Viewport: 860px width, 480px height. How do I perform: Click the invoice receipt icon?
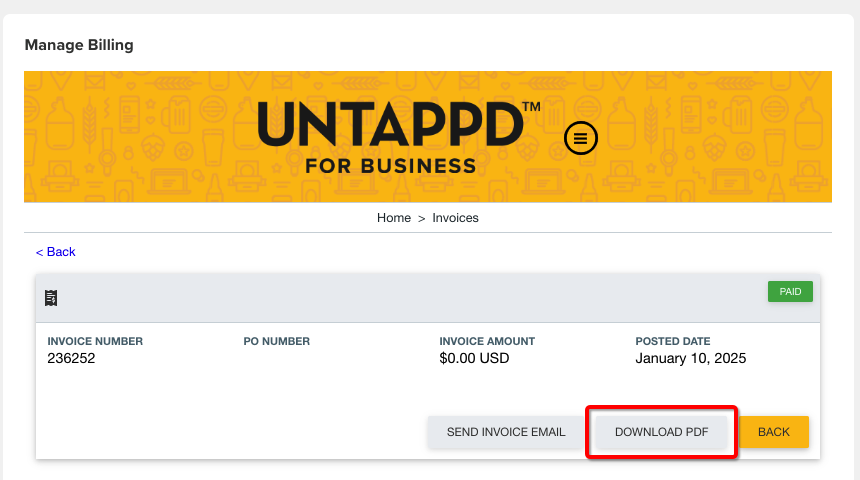pyautogui.click(x=51, y=298)
